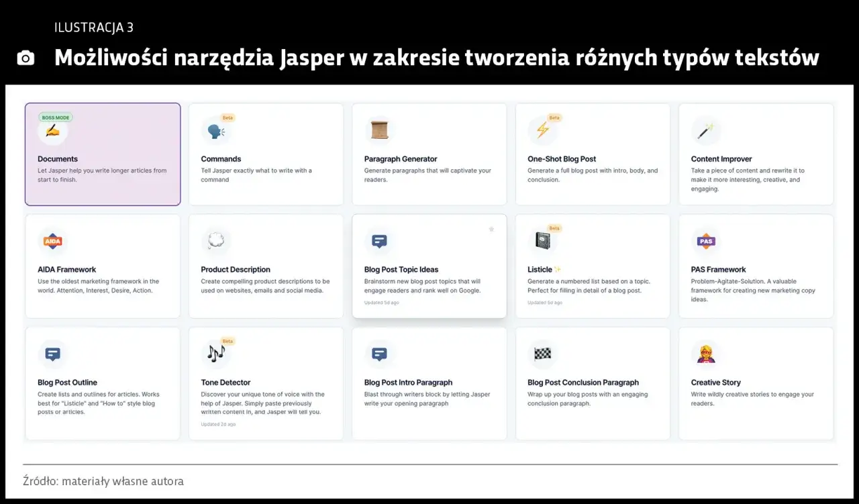
Task: Click the Blog Post Outline message icon
Action: point(53,354)
